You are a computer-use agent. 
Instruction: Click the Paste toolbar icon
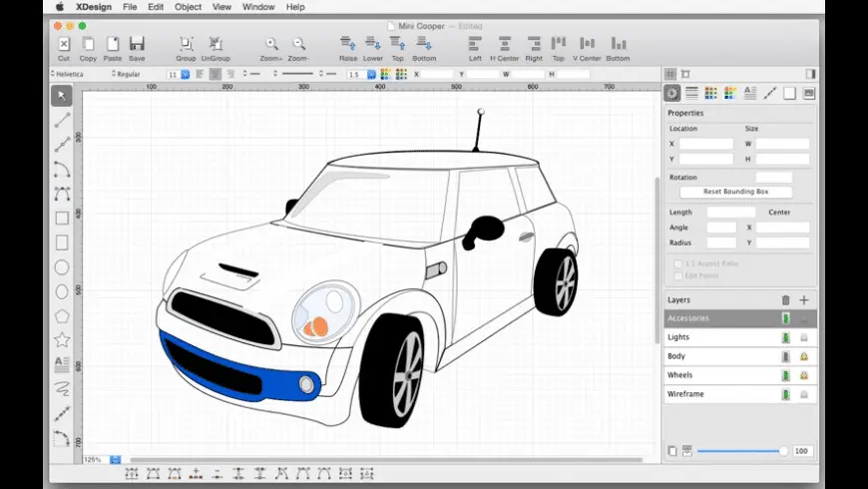click(113, 49)
